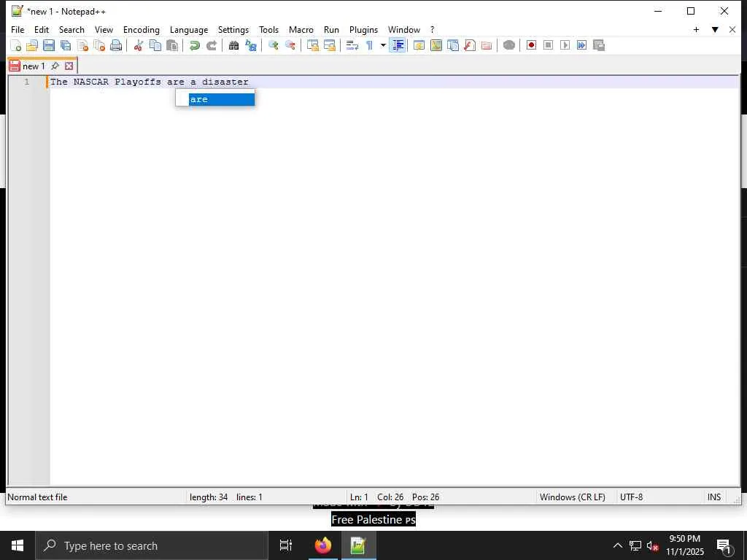Show the Document Map panel icon
The width and height of the screenshot is (747, 560).
pyautogui.click(x=436, y=45)
